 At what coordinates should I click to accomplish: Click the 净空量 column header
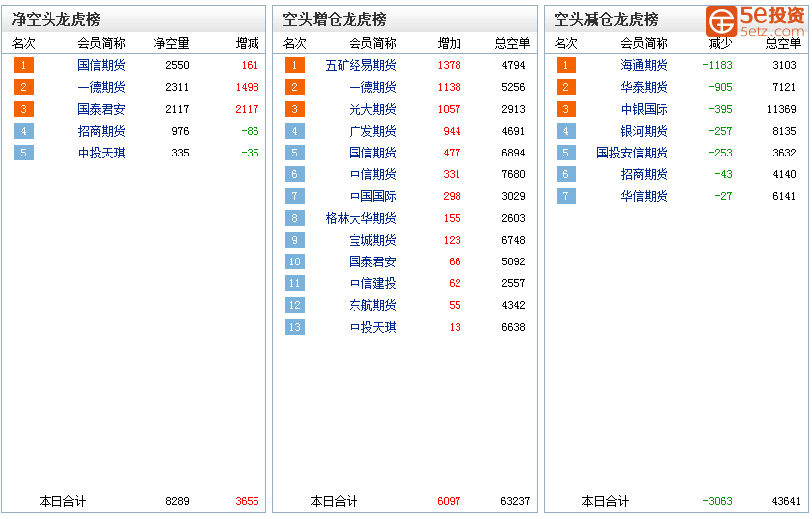click(x=172, y=43)
